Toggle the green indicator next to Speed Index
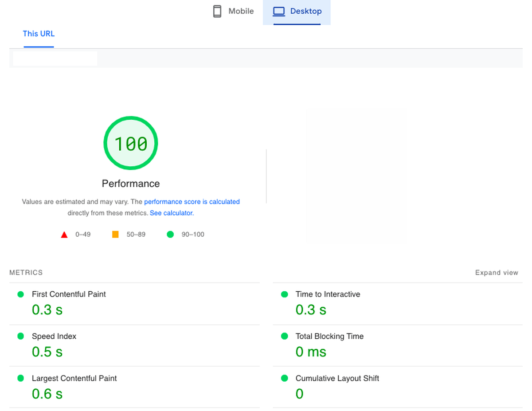The height and width of the screenshot is (411, 532). 20,336
